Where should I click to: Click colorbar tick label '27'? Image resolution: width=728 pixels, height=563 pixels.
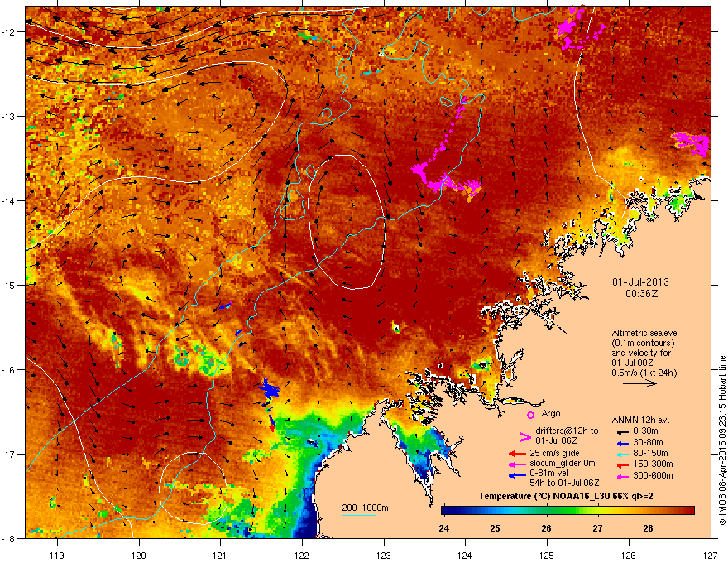(597, 528)
